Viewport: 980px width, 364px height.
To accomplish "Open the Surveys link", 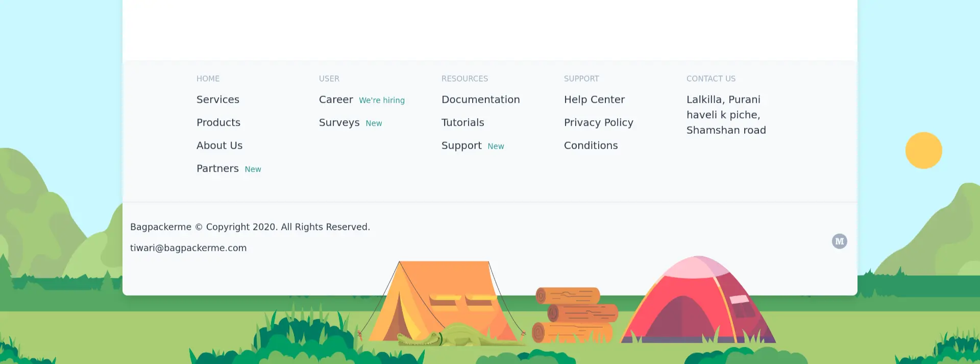I will (339, 123).
